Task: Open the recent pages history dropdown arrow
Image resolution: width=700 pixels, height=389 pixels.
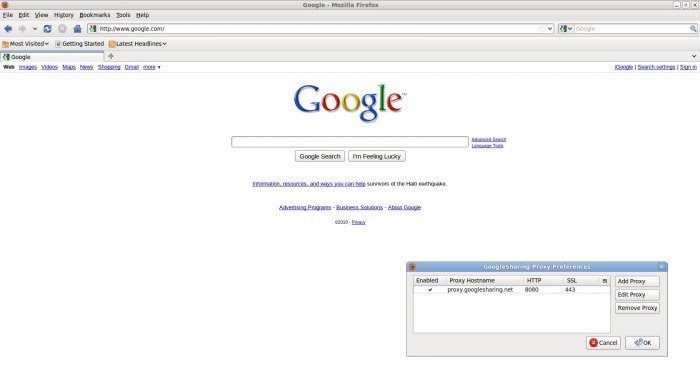Action: 35,29
